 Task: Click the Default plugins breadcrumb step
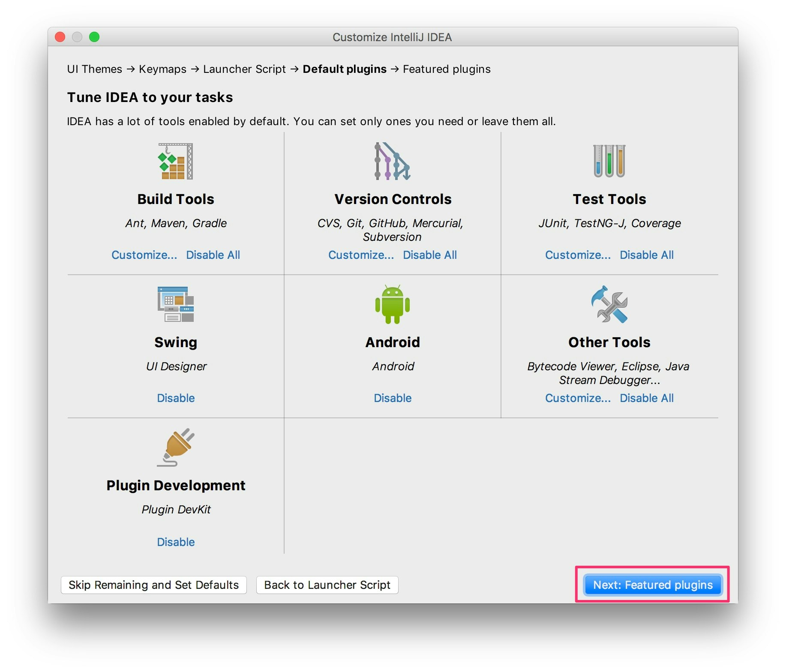[345, 69]
